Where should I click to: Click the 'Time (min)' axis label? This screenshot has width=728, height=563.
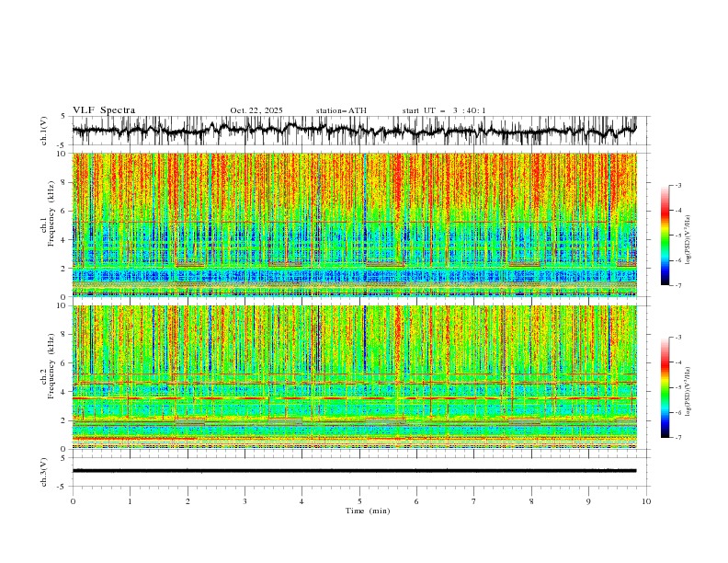(368, 511)
